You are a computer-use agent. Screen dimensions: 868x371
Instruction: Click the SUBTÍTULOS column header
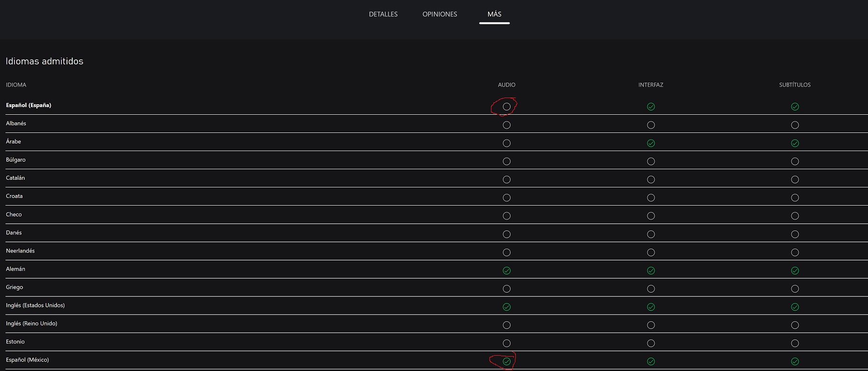click(x=795, y=85)
